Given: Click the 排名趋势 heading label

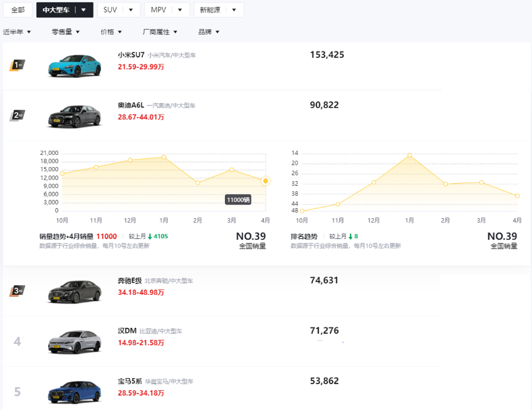Looking at the screenshot, I should click(x=304, y=236).
